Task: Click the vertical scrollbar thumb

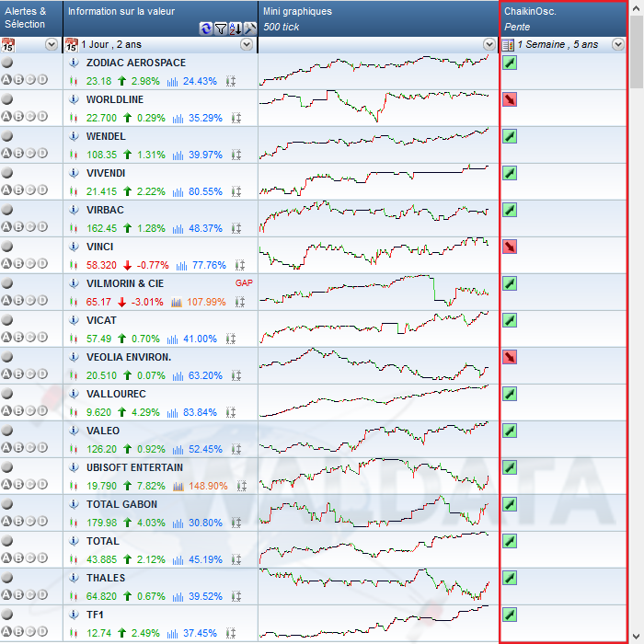Action: [x=637, y=52]
